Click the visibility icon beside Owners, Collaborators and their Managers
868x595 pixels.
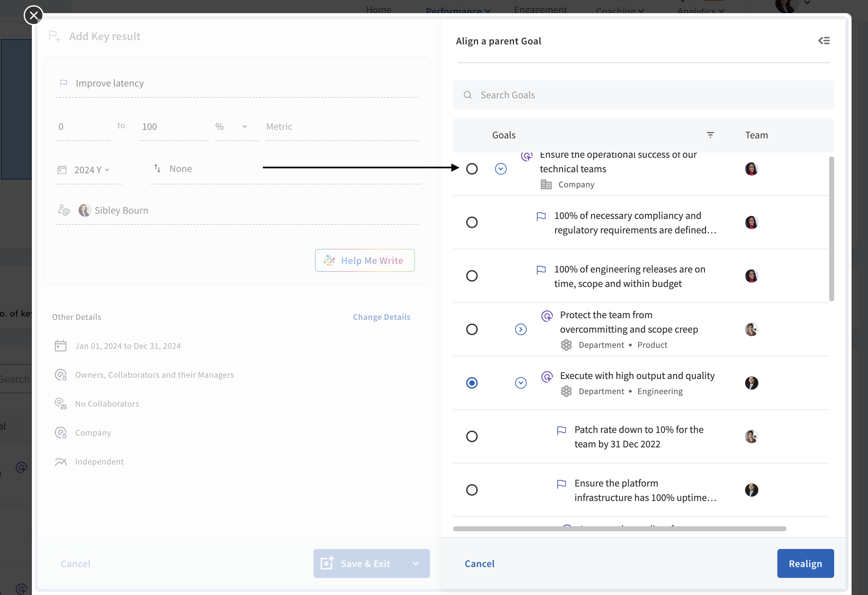60,374
